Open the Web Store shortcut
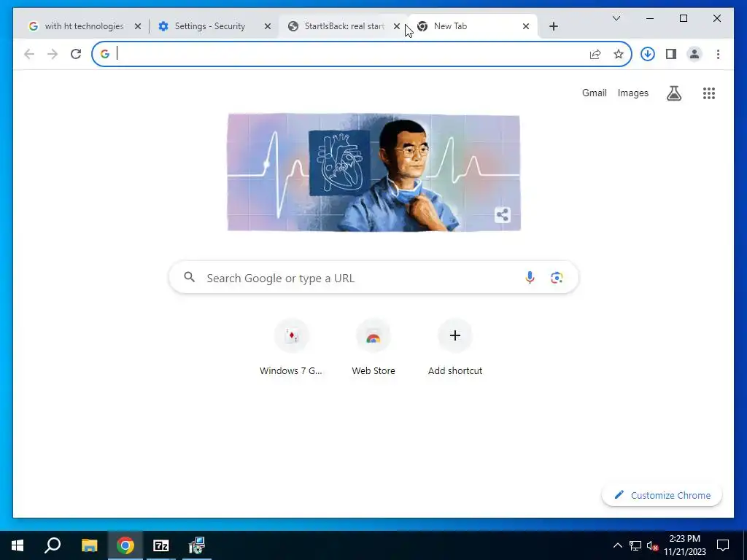This screenshot has width=747, height=560. [373, 348]
